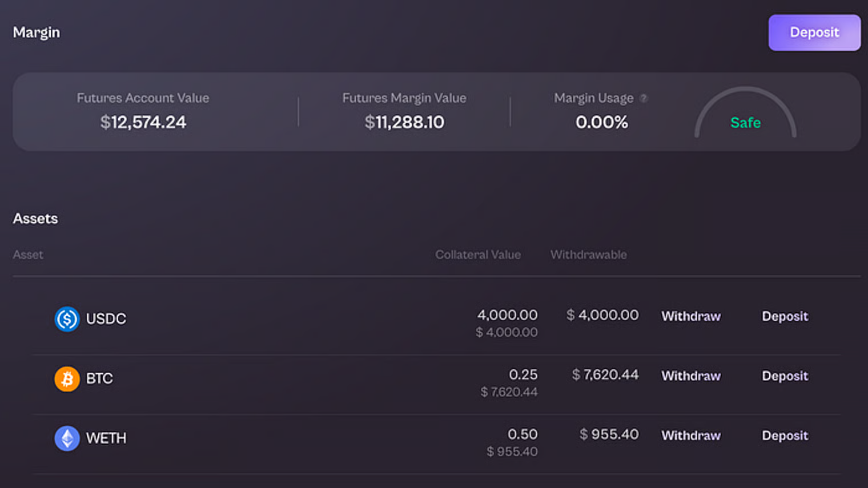Click the BTC withdrawable amount $7,620.44
Viewport: 868px width, 488px height.
click(x=605, y=375)
